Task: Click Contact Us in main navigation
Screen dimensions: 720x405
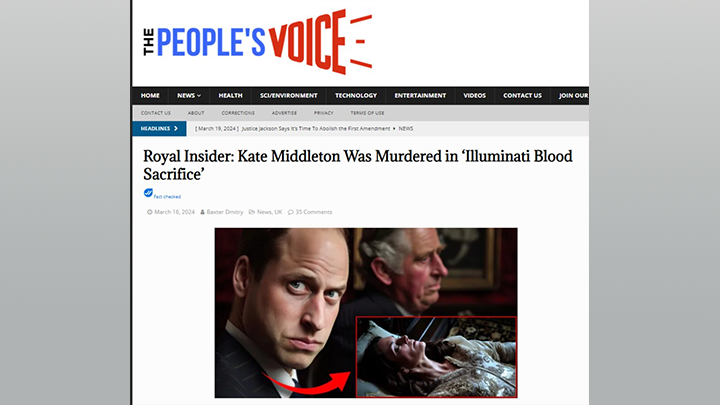Action: coord(523,96)
